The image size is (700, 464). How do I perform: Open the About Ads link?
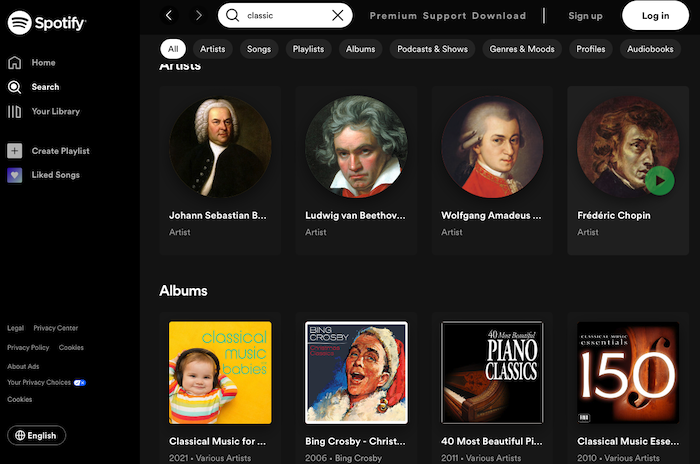coord(23,366)
